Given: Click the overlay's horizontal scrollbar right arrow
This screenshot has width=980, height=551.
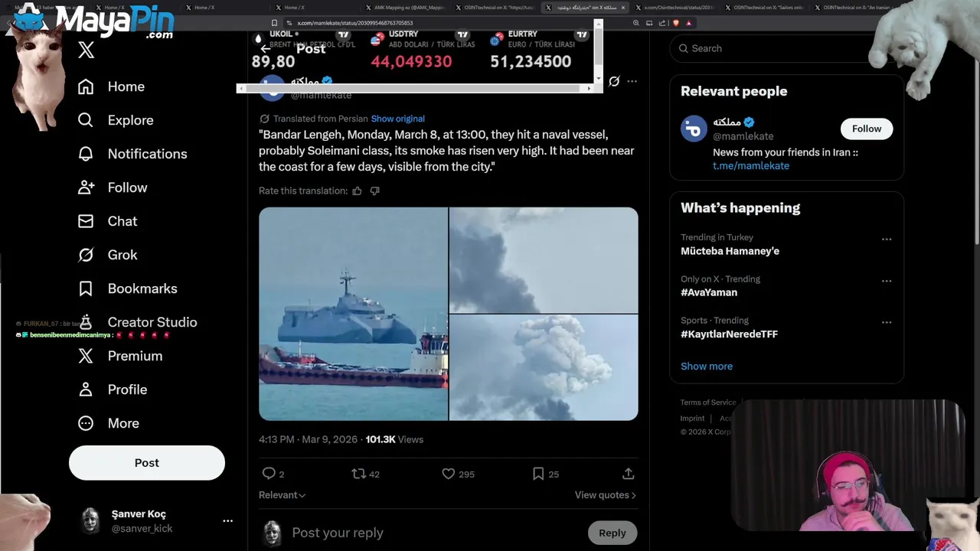Looking at the screenshot, I should click(x=589, y=89).
